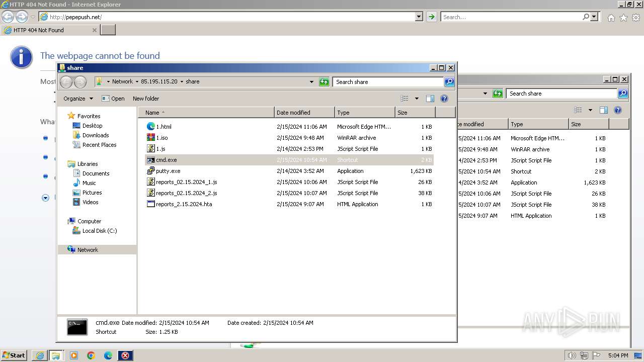This screenshot has width=644, height=362.
Task: Select Computer in the navigation pane
Action: pos(89,221)
